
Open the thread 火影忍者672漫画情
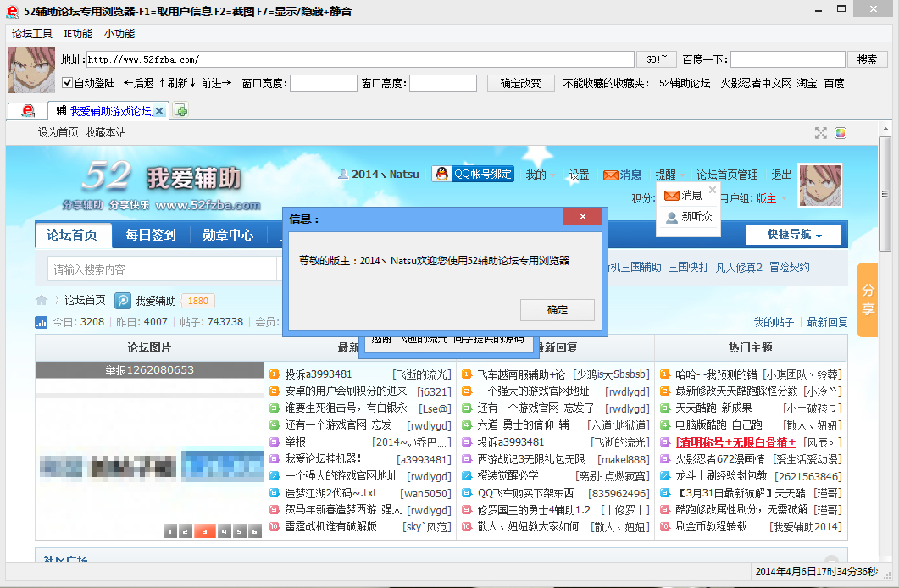(x=720, y=459)
